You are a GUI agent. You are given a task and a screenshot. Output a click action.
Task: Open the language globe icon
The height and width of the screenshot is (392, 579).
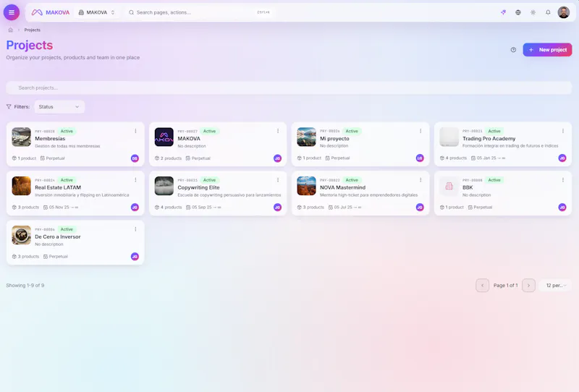[518, 12]
